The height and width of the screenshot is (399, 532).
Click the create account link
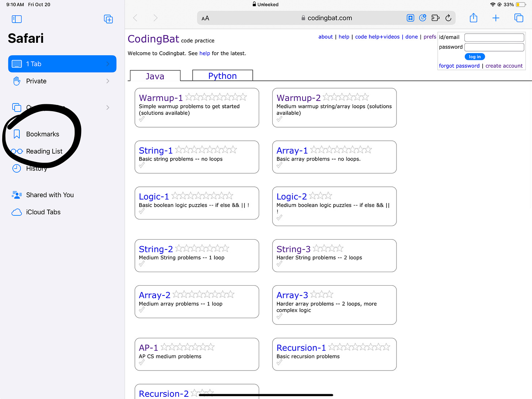pos(504,66)
